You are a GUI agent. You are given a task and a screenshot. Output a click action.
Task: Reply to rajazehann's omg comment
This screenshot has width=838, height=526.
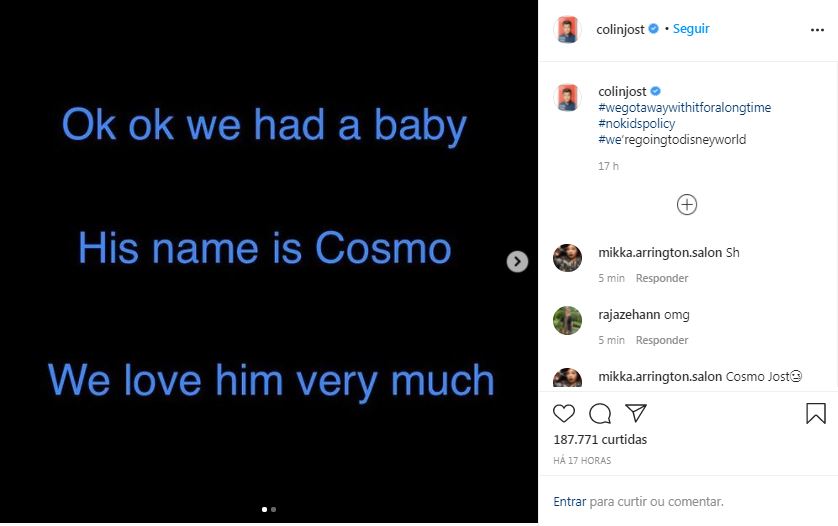coord(662,340)
